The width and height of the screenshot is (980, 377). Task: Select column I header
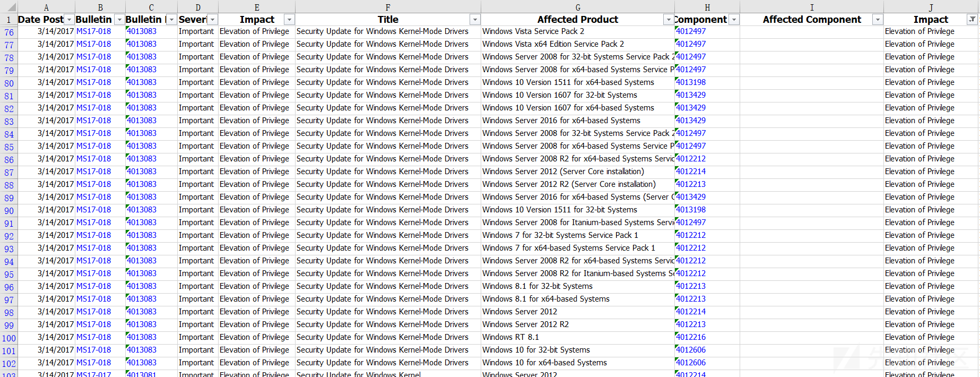812,7
